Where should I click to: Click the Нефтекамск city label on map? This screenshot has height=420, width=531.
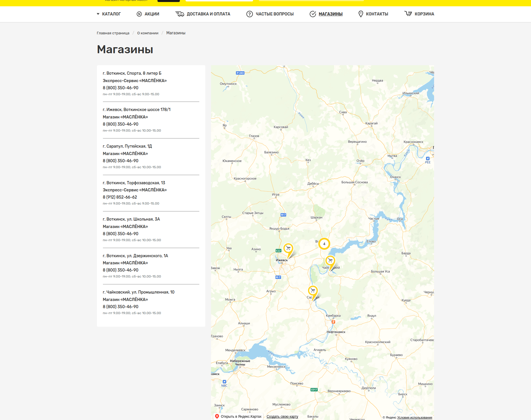pyautogui.click(x=336, y=332)
